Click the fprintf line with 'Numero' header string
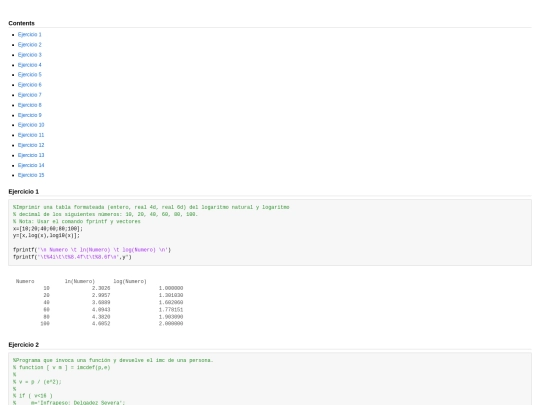 [92, 250]
